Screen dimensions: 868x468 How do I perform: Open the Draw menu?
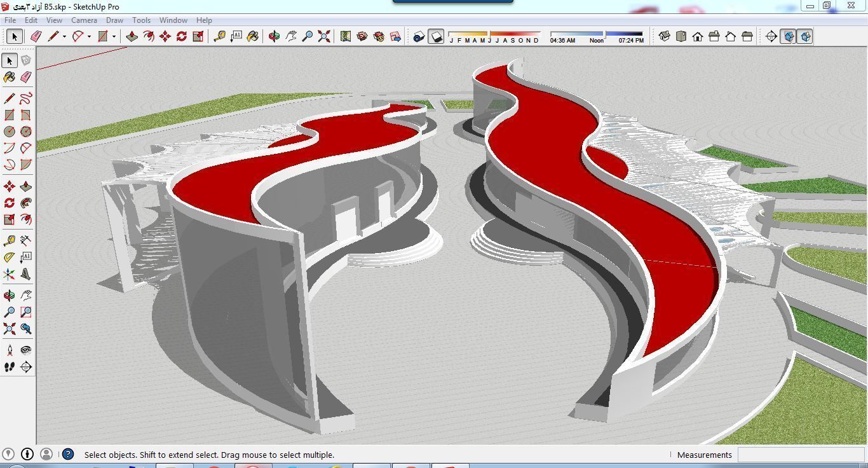114,20
